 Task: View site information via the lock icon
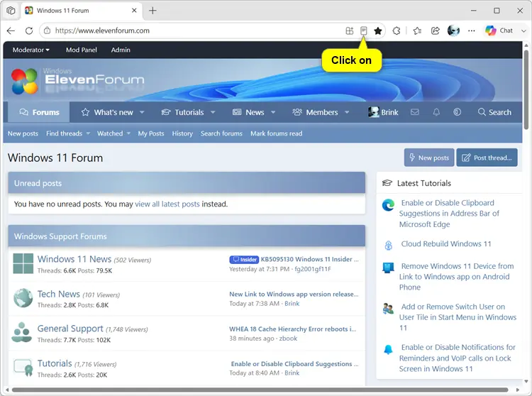pyautogui.click(x=48, y=31)
